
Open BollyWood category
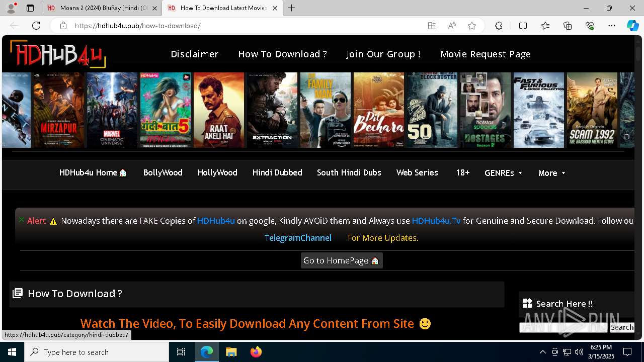tap(163, 172)
